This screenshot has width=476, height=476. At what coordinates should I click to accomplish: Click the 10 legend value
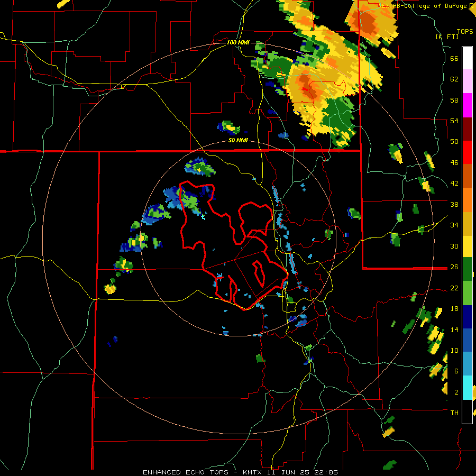click(x=454, y=350)
